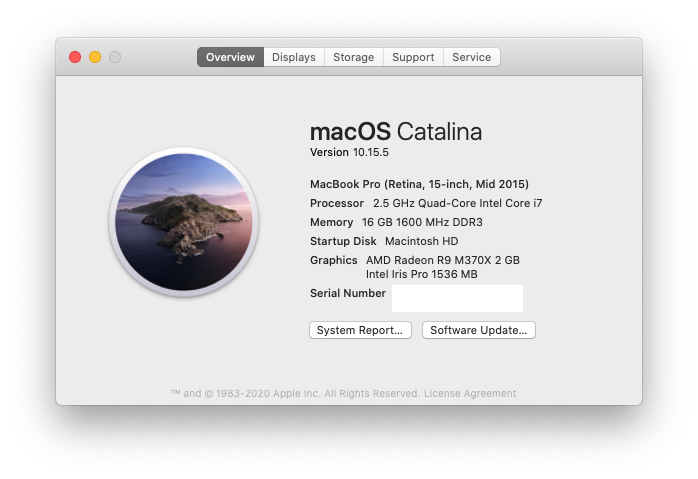Click the Processor label
This screenshot has width=698, height=479.
click(337, 203)
